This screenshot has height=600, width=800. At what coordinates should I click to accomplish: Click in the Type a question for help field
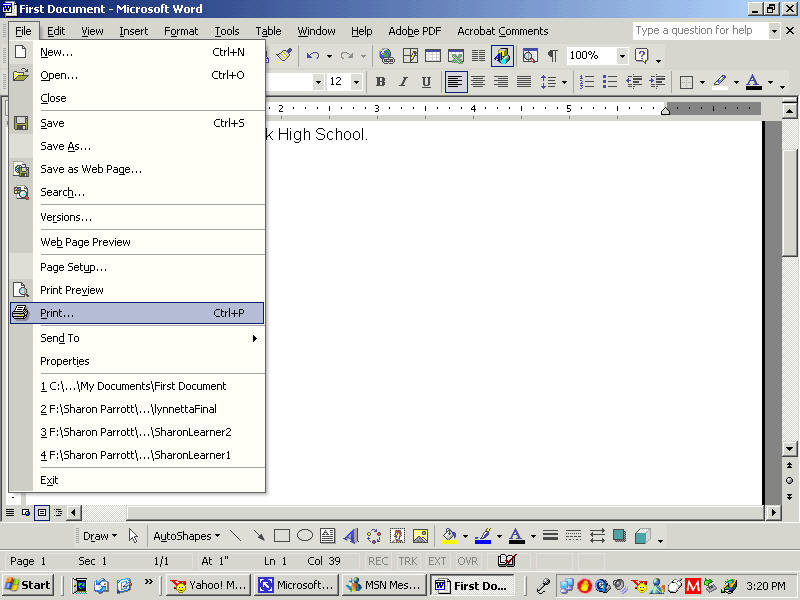(700, 31)
